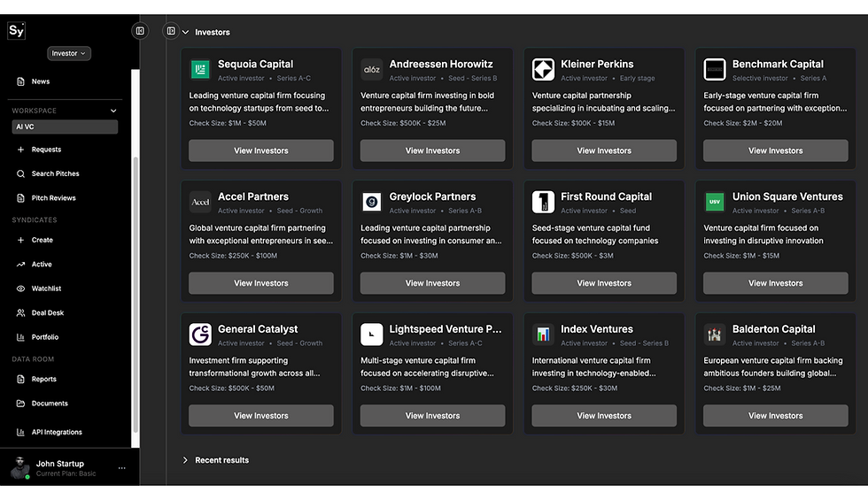Image resolution: width=868 pixels, height=500 pixels.
Task: Open the Accel Partners logo
Action: [200, 203]
